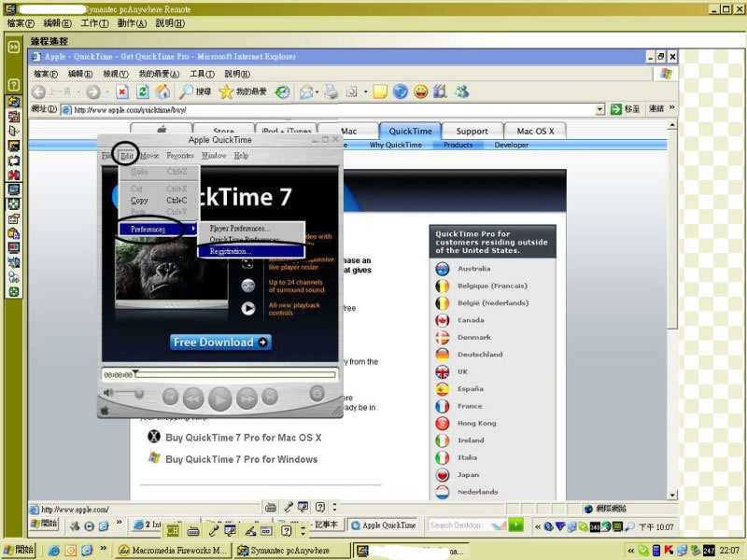Select Registration... in the Preferences submenu
Viewport: 747px width, 560px height.
tap(231, 251)
